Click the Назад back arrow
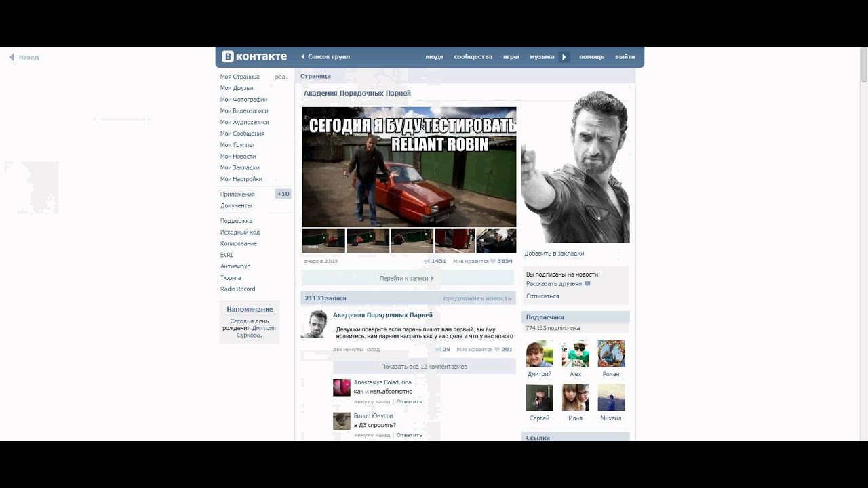The image size is (868, 488). (12, 57)
